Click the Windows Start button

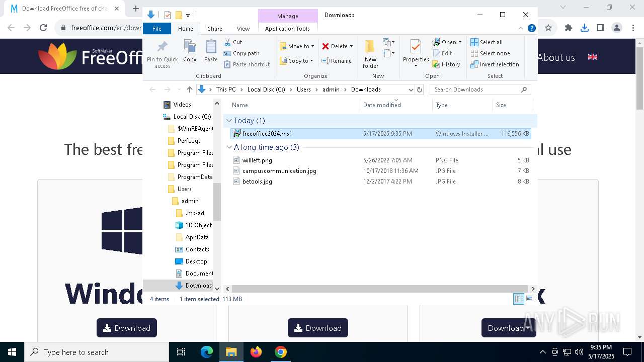(x=12, y=352)
